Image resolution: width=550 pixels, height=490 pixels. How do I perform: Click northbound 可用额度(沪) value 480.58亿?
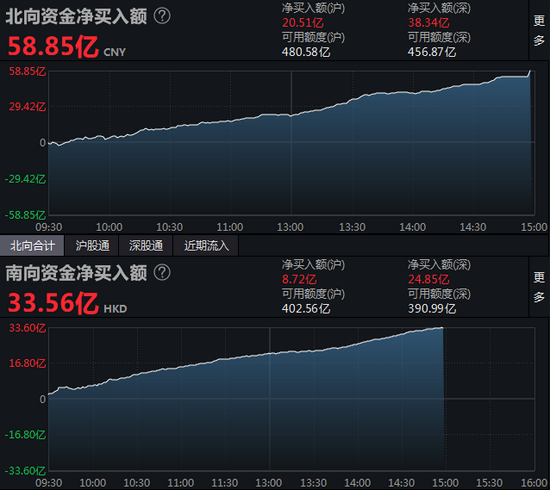tap(306, 52)
